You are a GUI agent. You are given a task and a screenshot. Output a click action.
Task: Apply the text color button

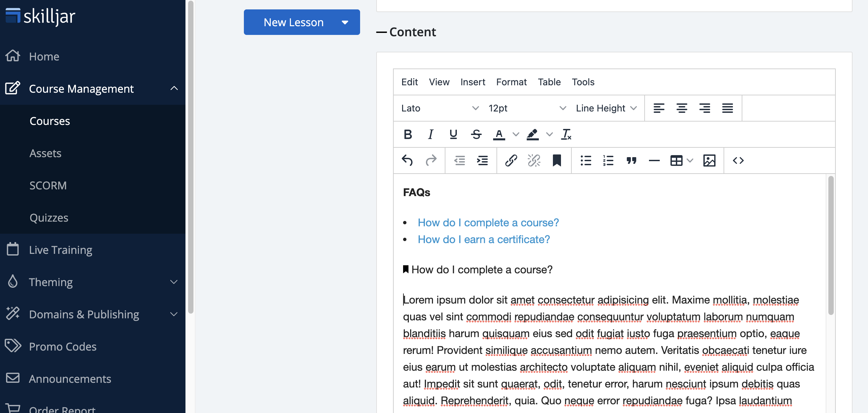(499, 134)
